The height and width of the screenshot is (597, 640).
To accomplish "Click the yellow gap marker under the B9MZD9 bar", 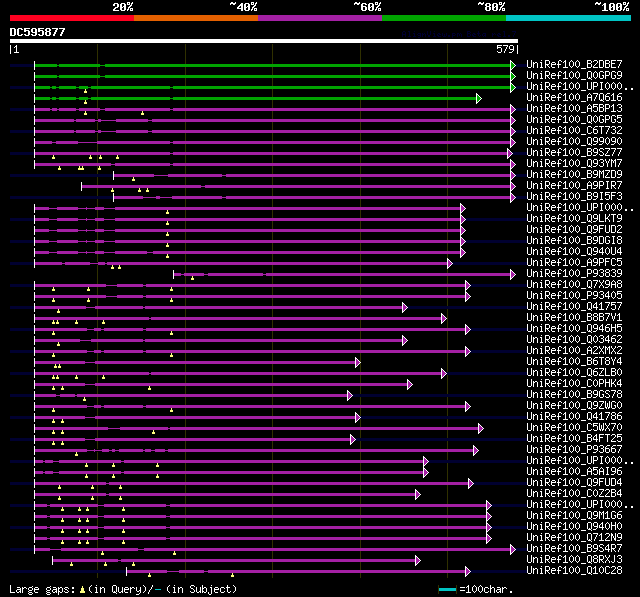I will (x=133, y=179).
